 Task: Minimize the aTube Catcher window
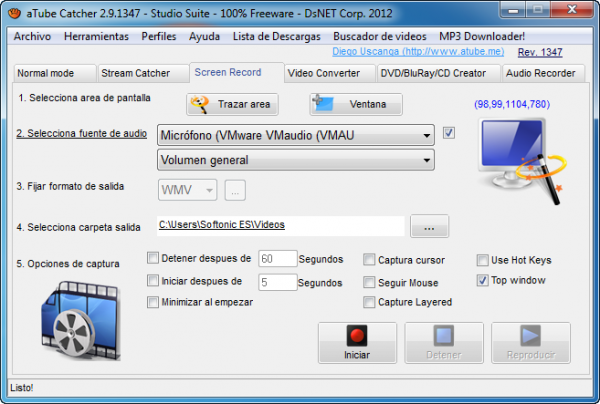(x=513, y=10)
